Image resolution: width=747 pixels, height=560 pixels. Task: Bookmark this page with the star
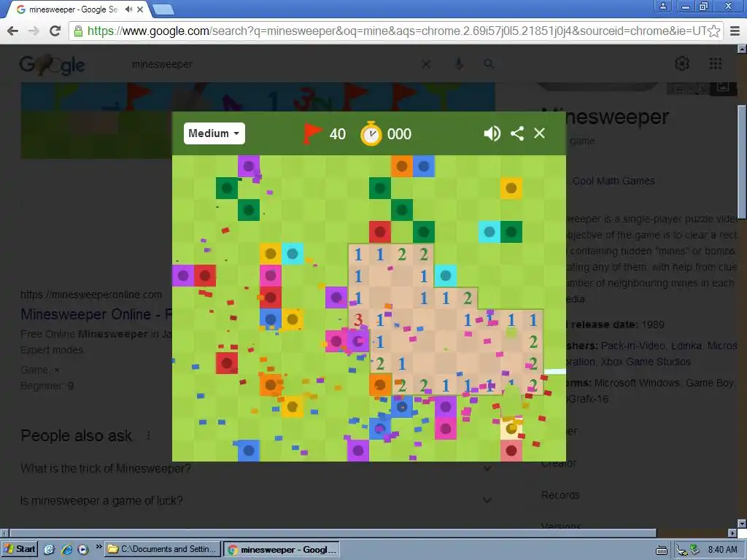[x=713, y=31]
